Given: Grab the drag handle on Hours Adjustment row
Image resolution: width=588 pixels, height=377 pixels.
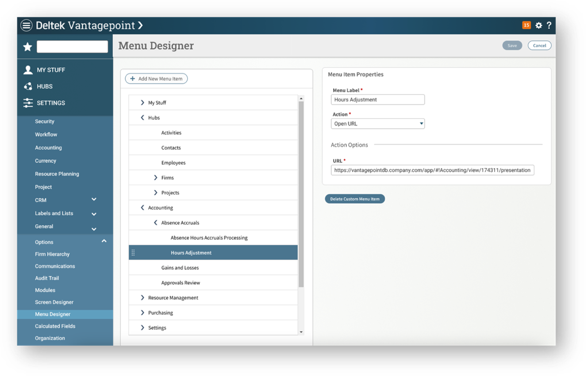Looking at the screenshot, I should [133, 253].
